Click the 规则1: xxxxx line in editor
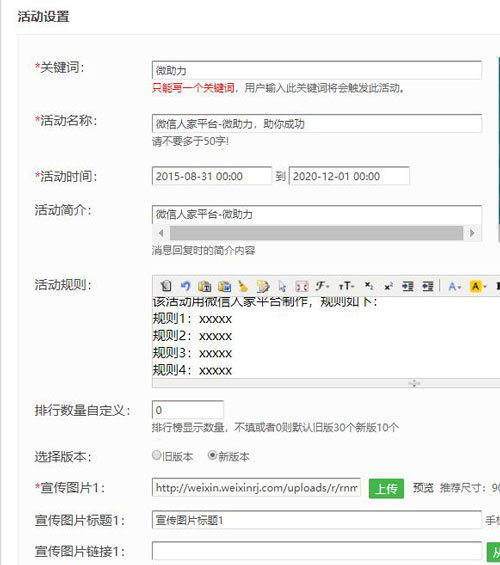Image resolution: width=500 pixels, height=565 pixels. point(192,319)
